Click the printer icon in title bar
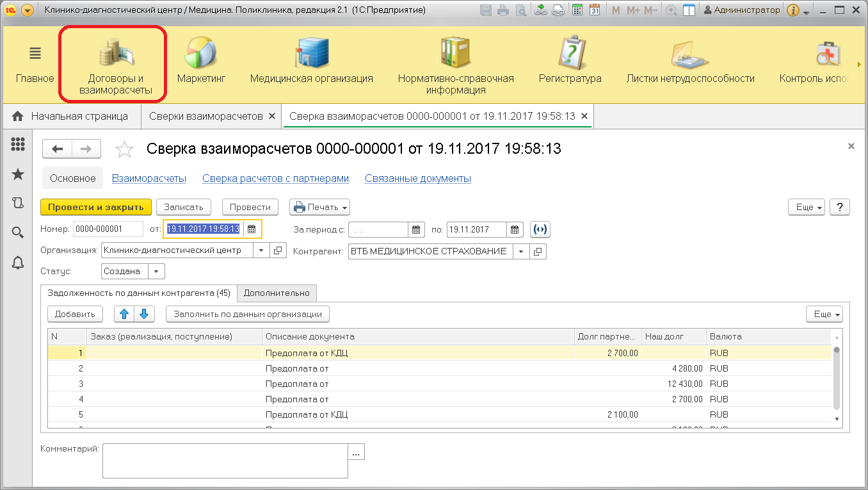 click(x=504, y=10)
